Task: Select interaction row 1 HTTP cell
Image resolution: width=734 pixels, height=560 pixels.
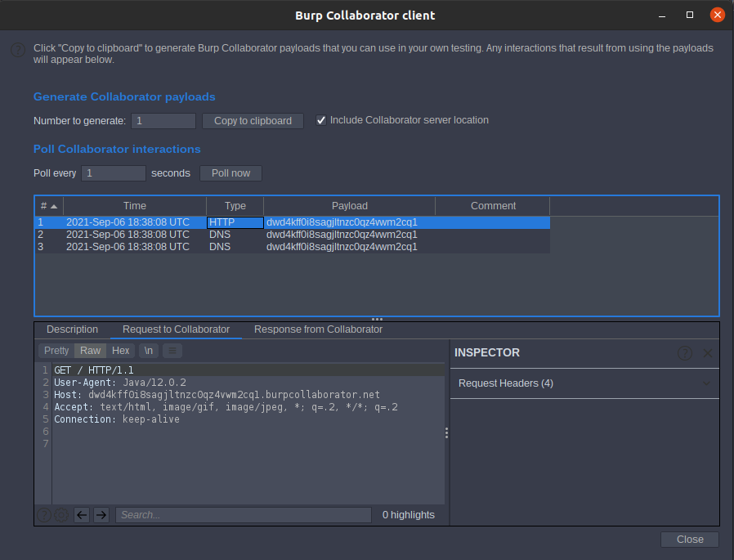Action: (235, 222)
